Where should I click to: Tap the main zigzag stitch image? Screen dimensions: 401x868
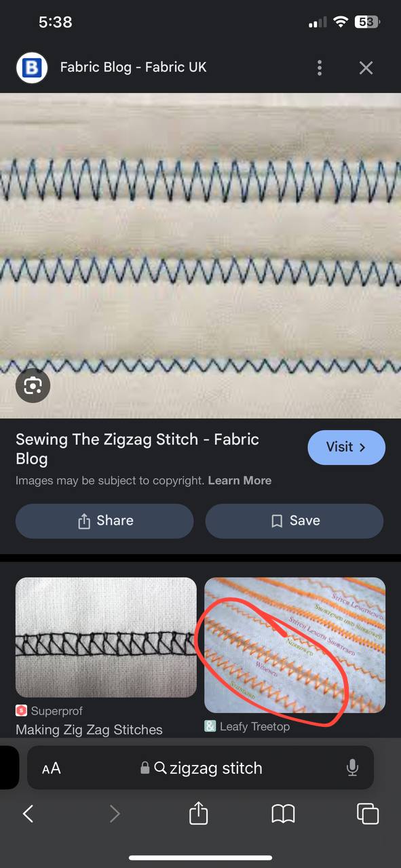pos(200,256)
